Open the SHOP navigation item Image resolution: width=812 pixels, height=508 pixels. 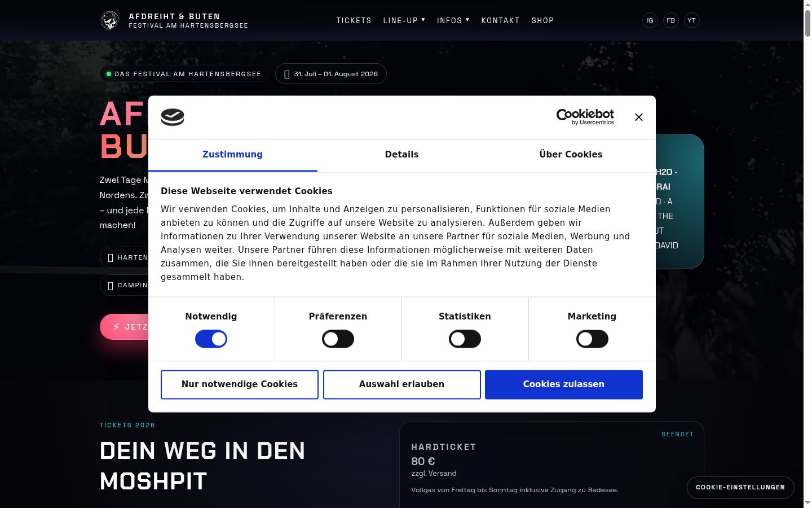pos(542,20)
